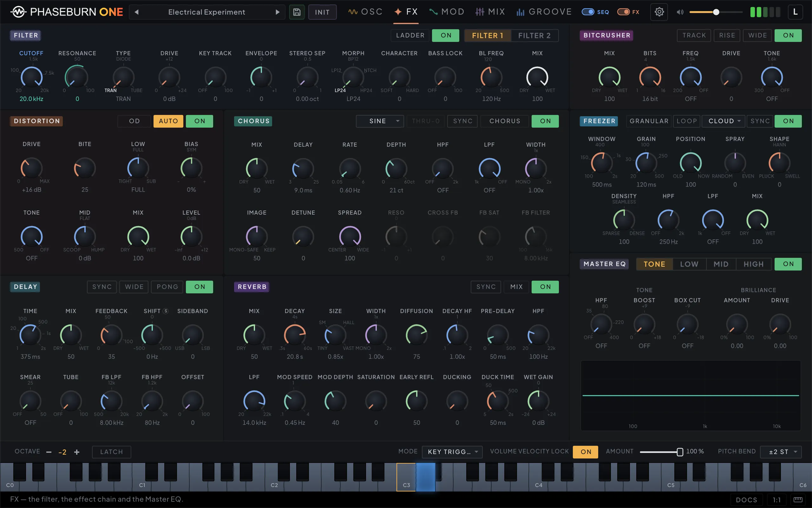Select the Master EQ LOW tab
Screen dimensions: 812x508
[689, 264]
